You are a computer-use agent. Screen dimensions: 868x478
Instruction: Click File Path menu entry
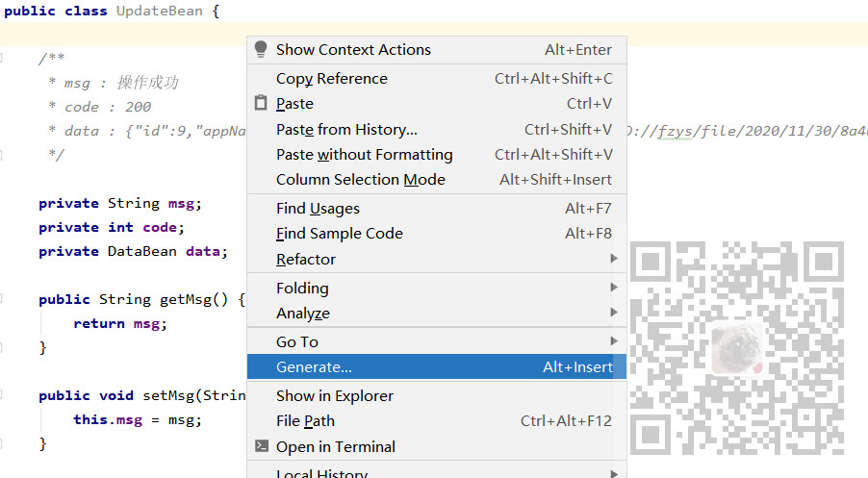tap(305, 421)
